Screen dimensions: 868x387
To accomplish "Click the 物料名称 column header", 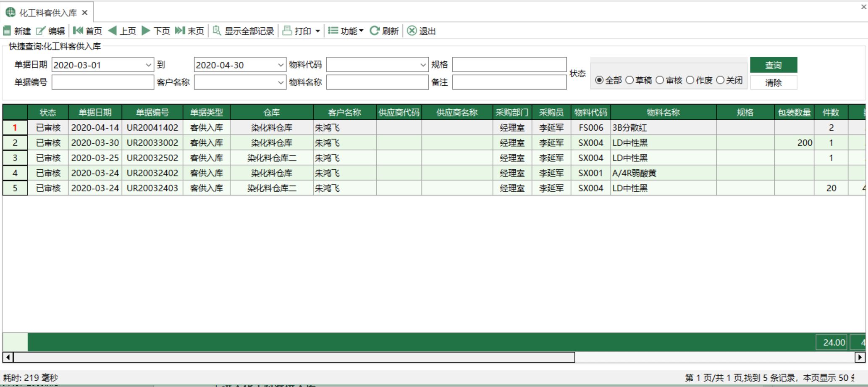I will pyautogui.click(x=663, y=113).
